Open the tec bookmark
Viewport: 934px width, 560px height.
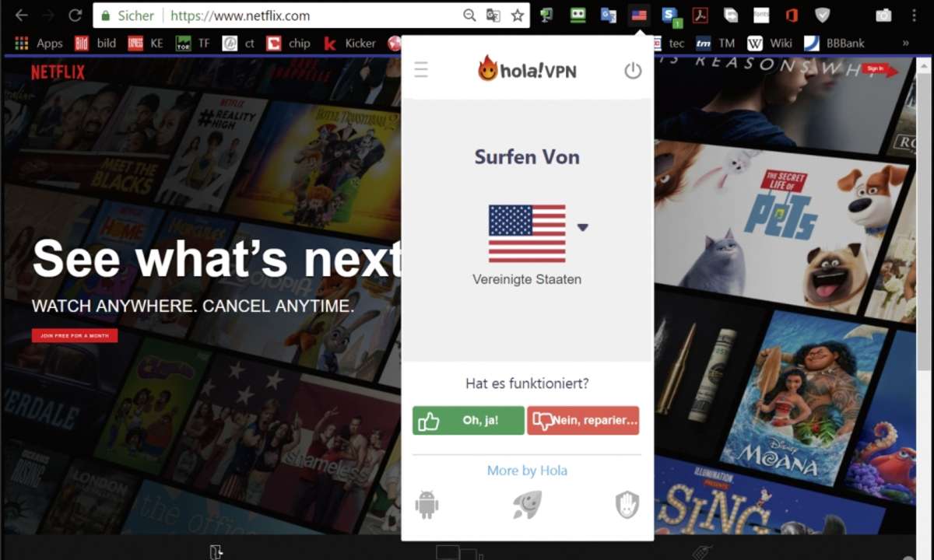671,44
